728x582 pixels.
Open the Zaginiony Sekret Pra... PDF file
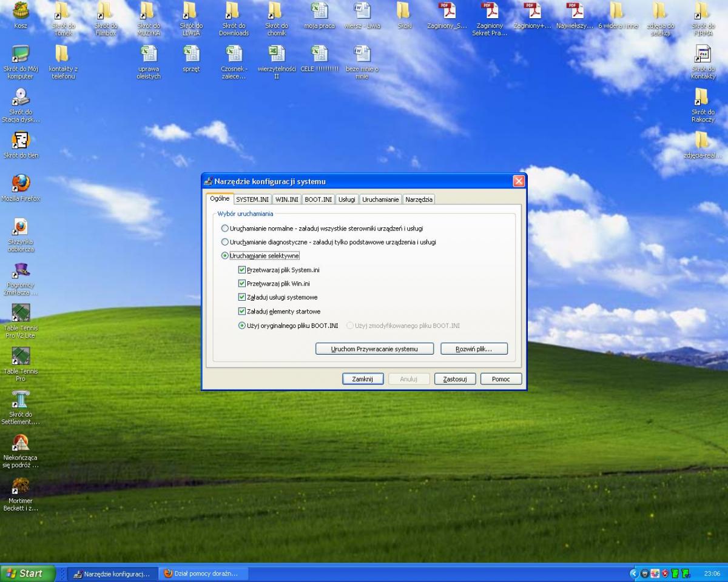(490, 18)
